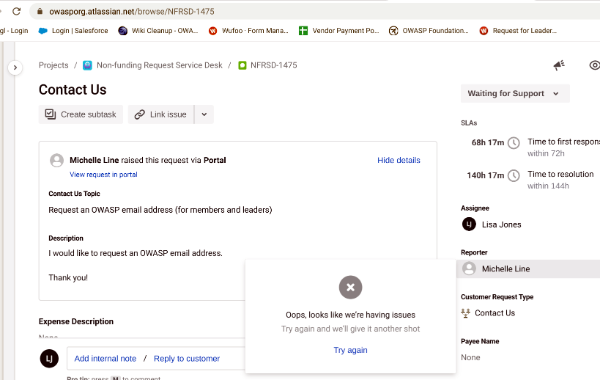Click clock icon for time to first response
The height and width of the screenshot is (380, 600).
(514, 143)
